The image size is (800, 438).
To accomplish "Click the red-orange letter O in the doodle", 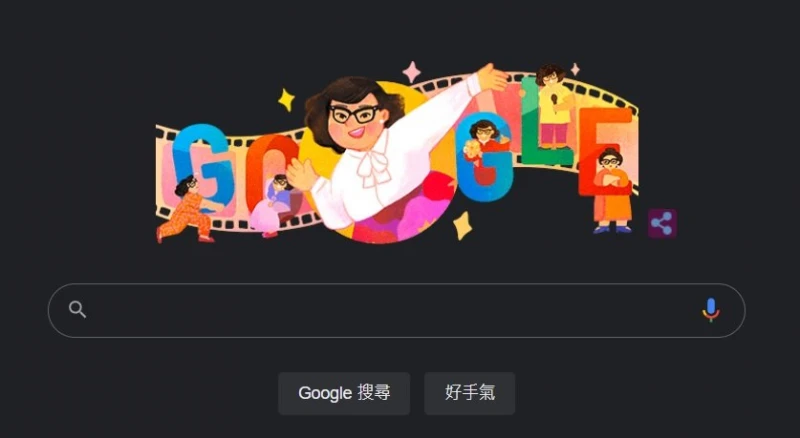I will pyautogui.click(x=270, y=168).
